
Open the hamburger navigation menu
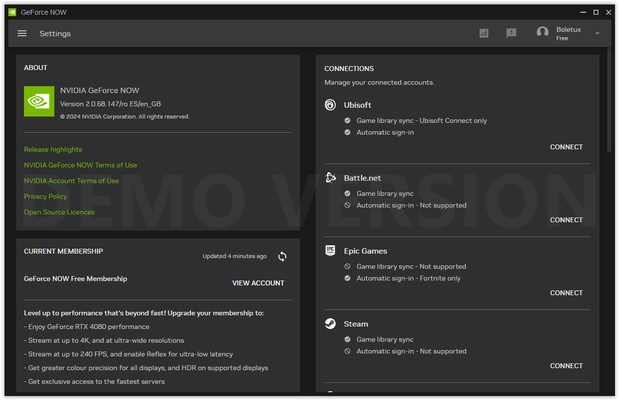click(x=22, y=34)
